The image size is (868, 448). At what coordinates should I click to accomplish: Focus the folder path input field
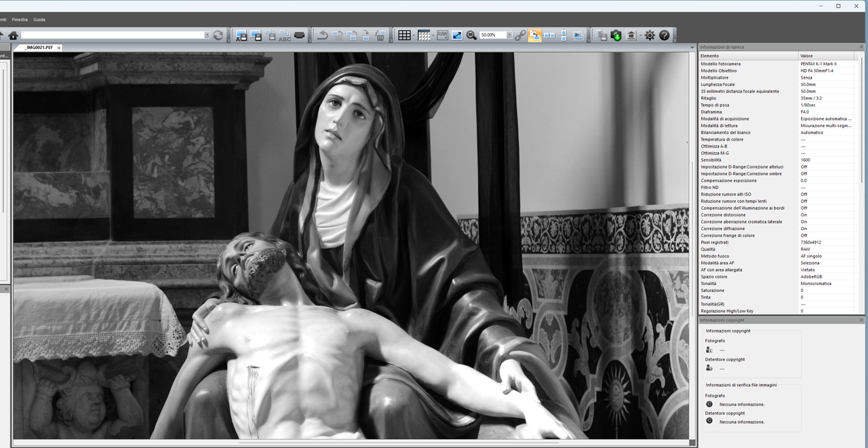[x=112, y=35]
